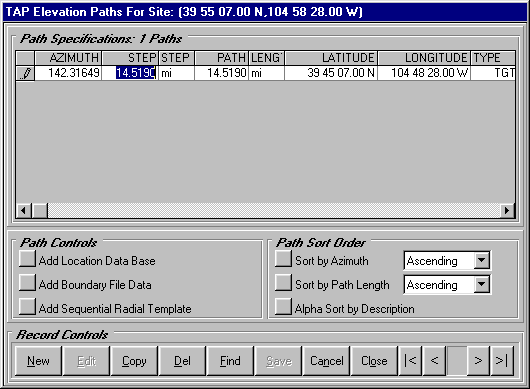Go to the next record
Screen dimensions: 530x389
point(478,361)
